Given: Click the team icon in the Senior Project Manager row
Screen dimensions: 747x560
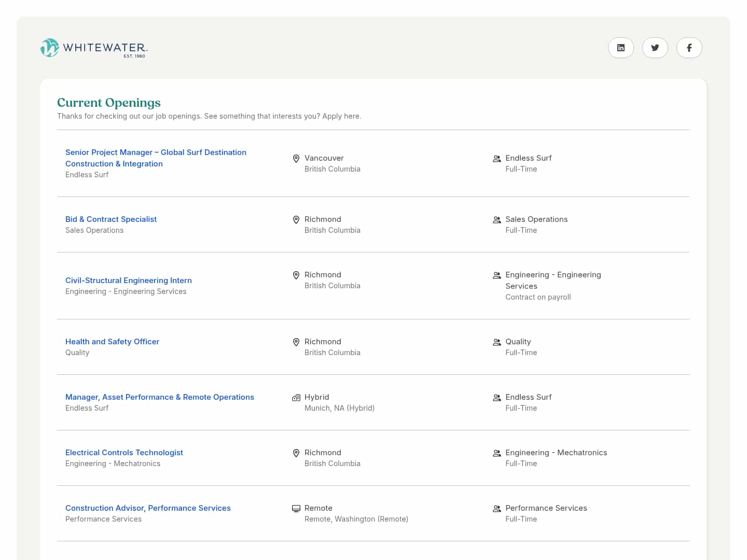Looking at the screenshot, I should coord(497,159).
